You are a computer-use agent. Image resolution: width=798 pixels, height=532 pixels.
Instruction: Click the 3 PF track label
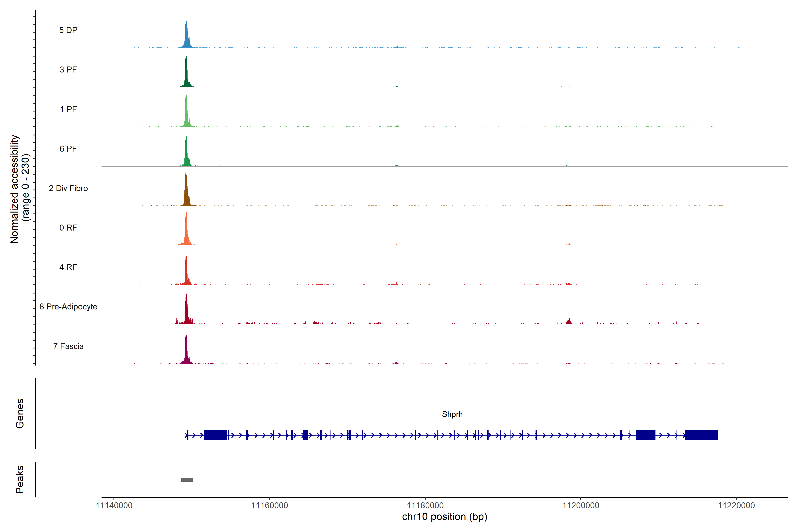pyautogui.click(x=68, y=70)
